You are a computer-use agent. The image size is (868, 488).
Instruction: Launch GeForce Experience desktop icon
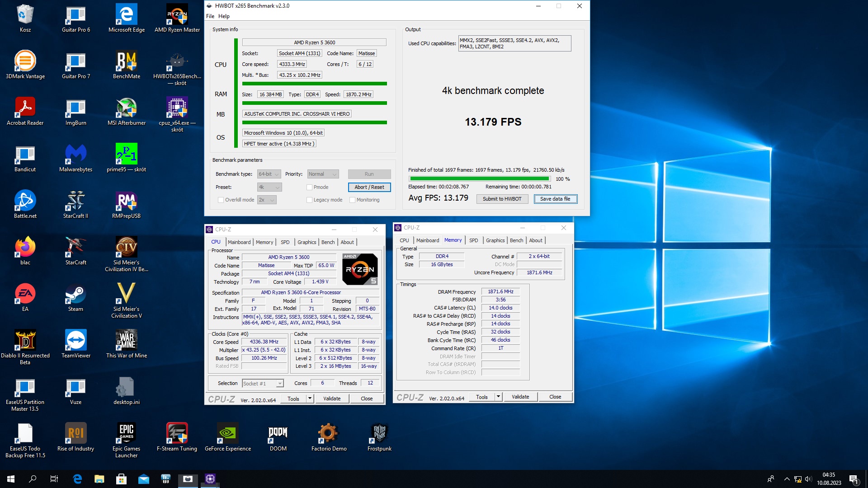[x=228, y=437]
